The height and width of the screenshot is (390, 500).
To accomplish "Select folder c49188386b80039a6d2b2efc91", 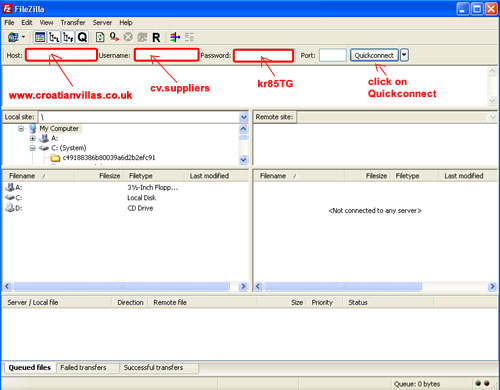I will point(109,157).
